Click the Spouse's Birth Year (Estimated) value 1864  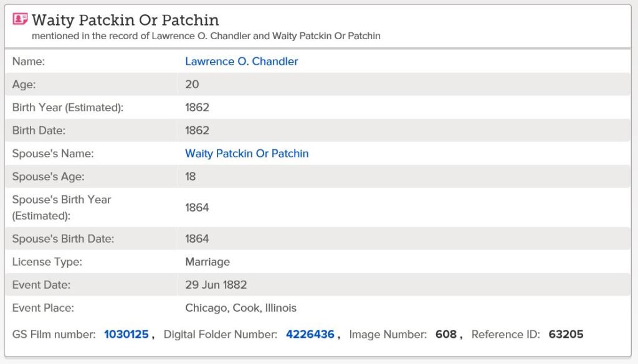point(197,208)
